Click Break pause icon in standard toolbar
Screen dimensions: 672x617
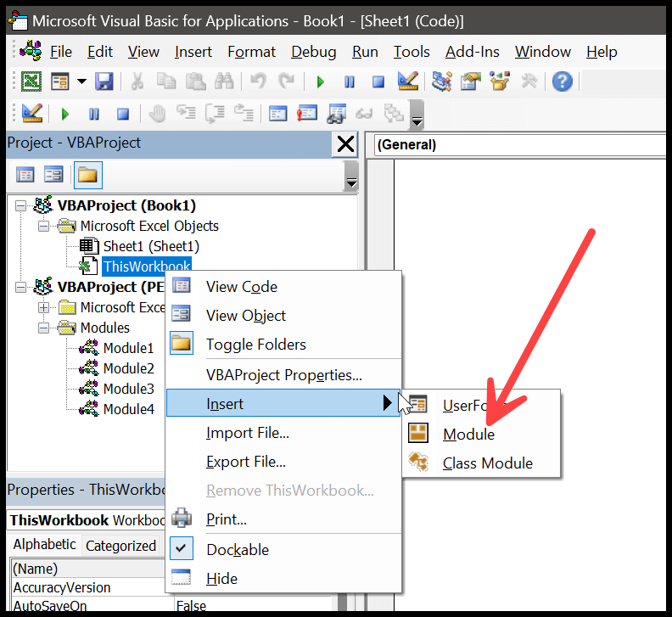[350, 81]
